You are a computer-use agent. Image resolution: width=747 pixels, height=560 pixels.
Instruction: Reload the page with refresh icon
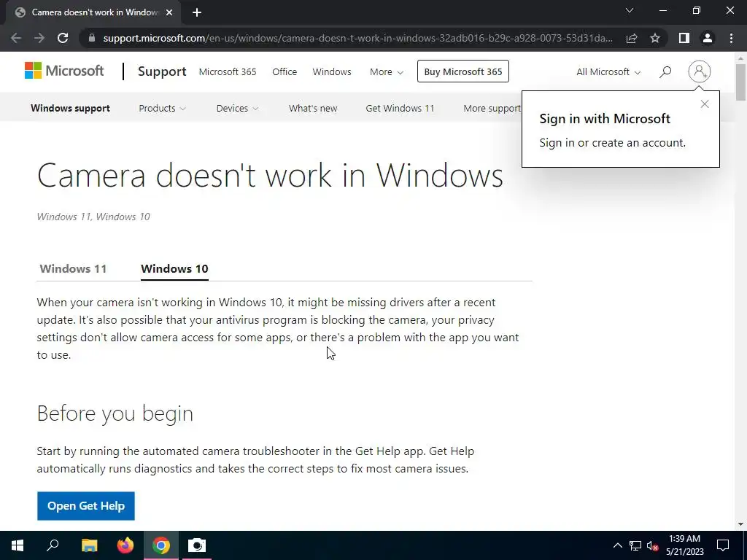coord(63,38)
